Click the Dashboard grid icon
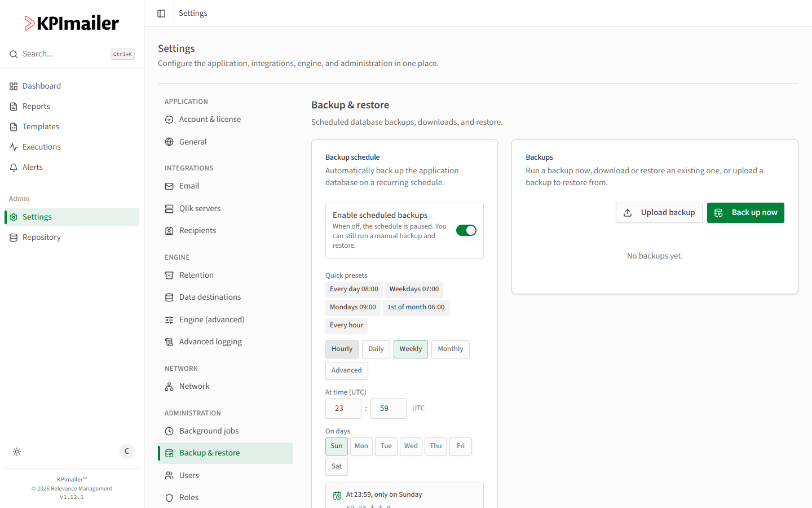Screen dimensions: 812x508 (x=14, y=86)
